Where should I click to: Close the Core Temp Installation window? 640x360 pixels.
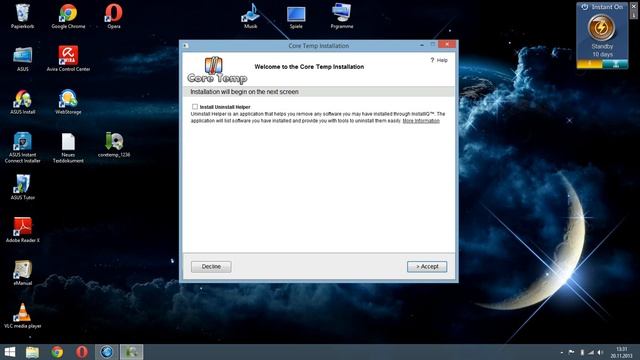[x=447, y=44]
